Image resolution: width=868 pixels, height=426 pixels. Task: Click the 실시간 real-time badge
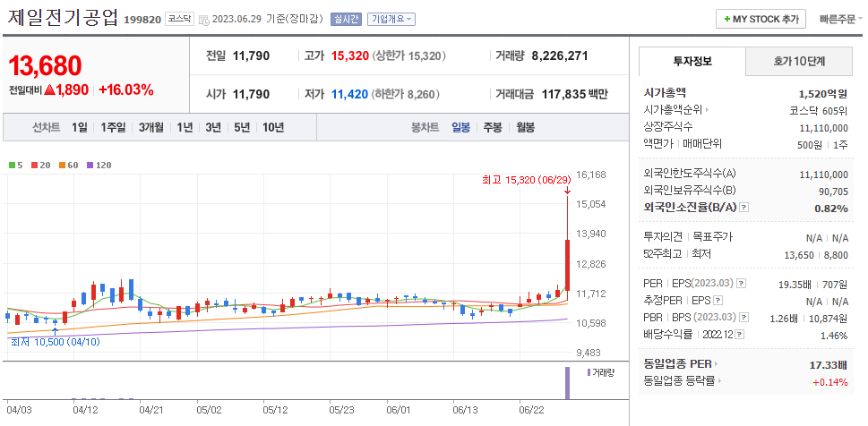(x=346, y=20)
